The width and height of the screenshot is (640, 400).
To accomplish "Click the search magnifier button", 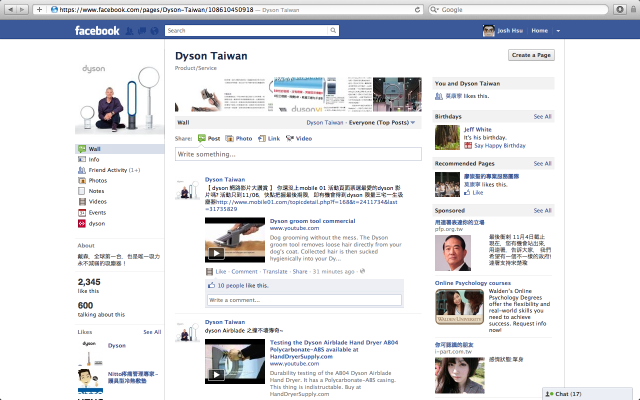I will pos(333,30).
